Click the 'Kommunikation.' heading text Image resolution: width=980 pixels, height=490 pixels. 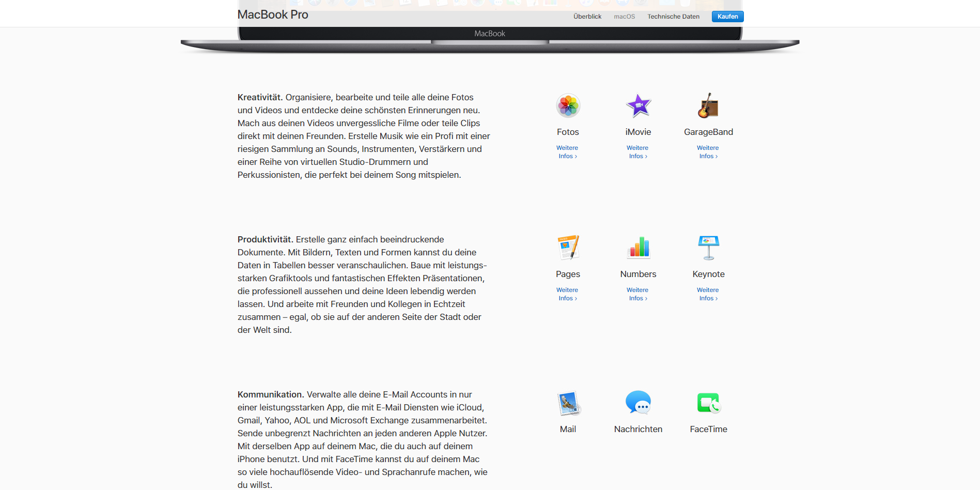(271, 394)
